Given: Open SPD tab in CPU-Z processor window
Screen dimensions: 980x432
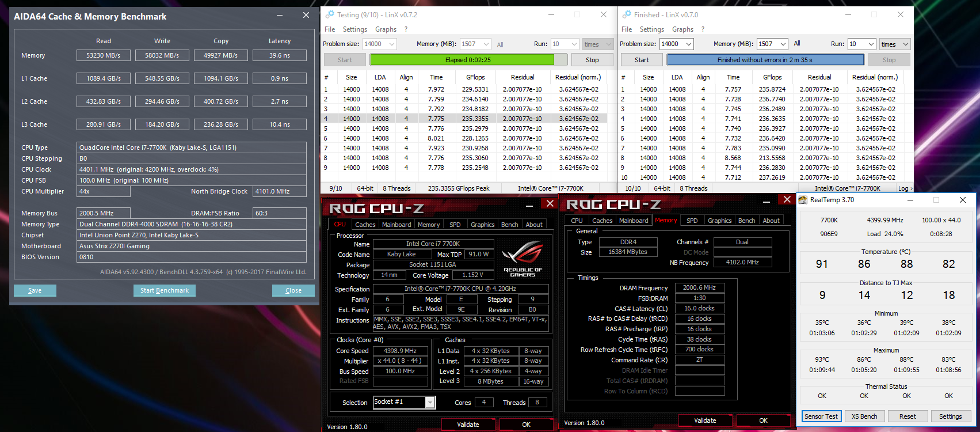Looking at the screenshot, I should tap(455, 225).
